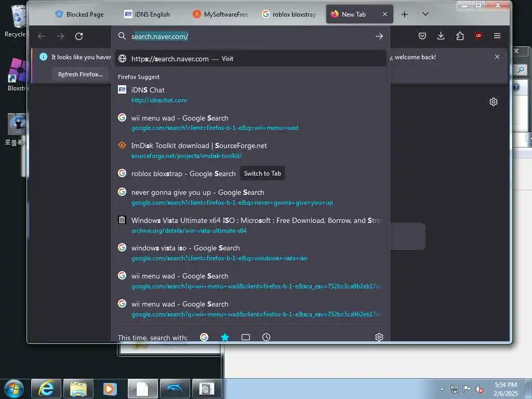The height and width of the screenshot is (399, 532).
Task: Select the Bloxstrap desktop shortcut
Action: point(16,75)
